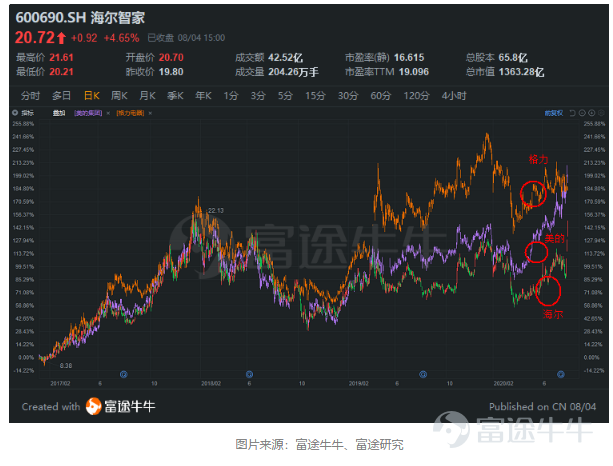Zoom out the chart with minus icon

pos(582,113)
